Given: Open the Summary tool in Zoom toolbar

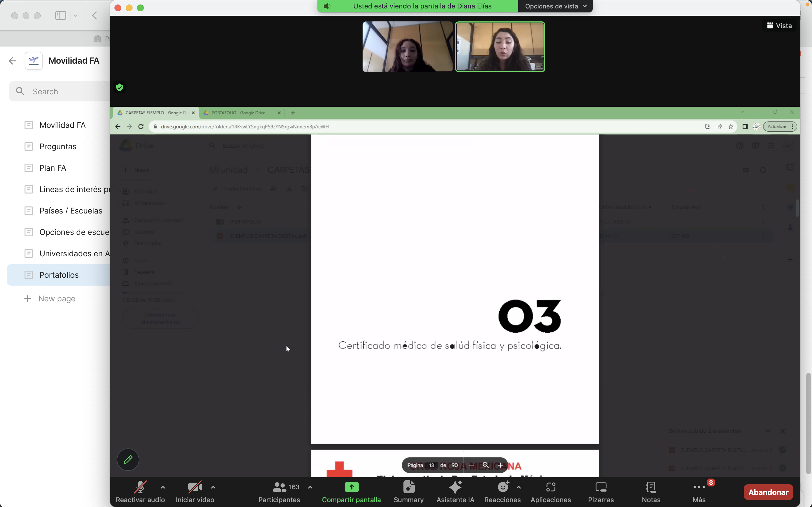Looking at the screenshot, I should point(408,491).
